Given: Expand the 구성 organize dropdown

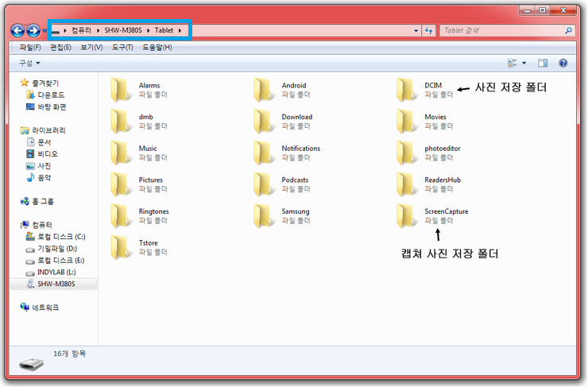Looking at the screenshot, I should coord(29,63).
